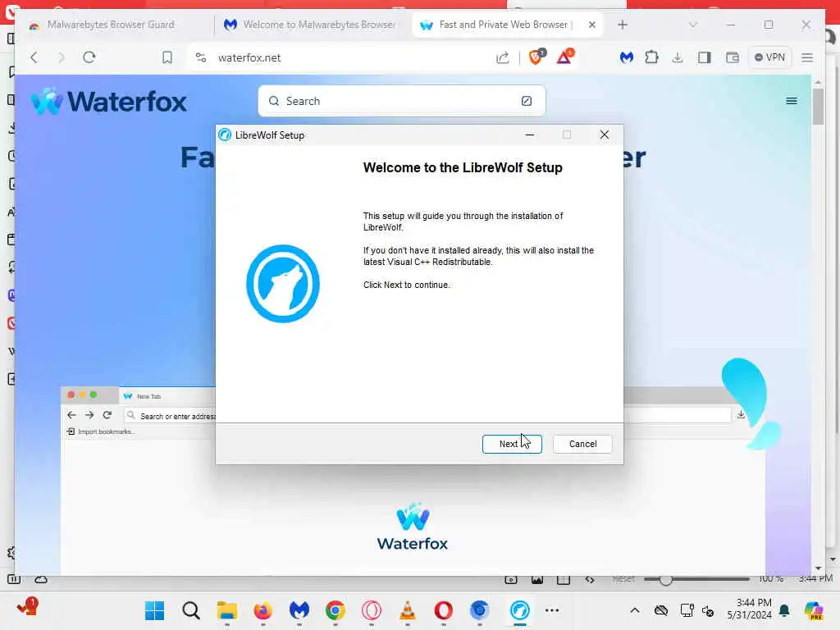
Task: Open Malwarebytes extension icon in toolbar
Action: pos(626,57)
